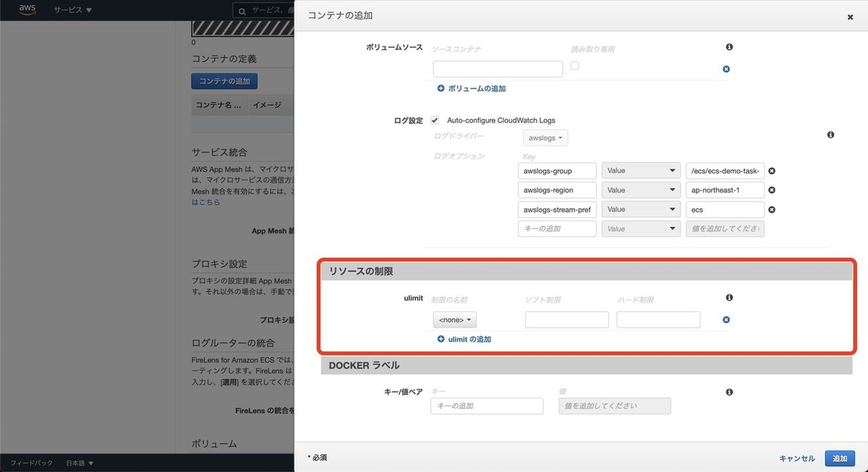View the ulimit info tooltip
Screen dimensions: 868x472
(x=729, y=297)
